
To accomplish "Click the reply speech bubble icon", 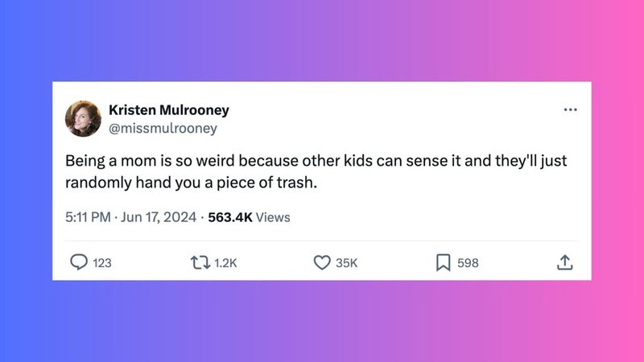I will [79, 263].
